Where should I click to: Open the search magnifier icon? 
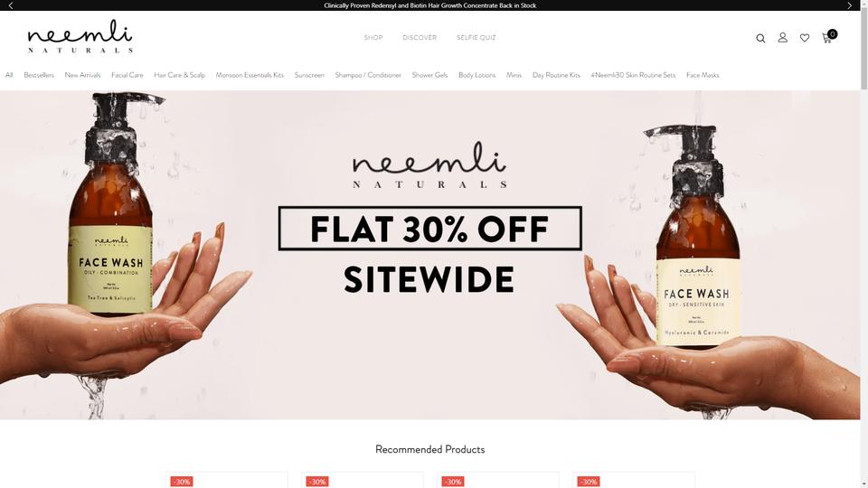[760, 38]
